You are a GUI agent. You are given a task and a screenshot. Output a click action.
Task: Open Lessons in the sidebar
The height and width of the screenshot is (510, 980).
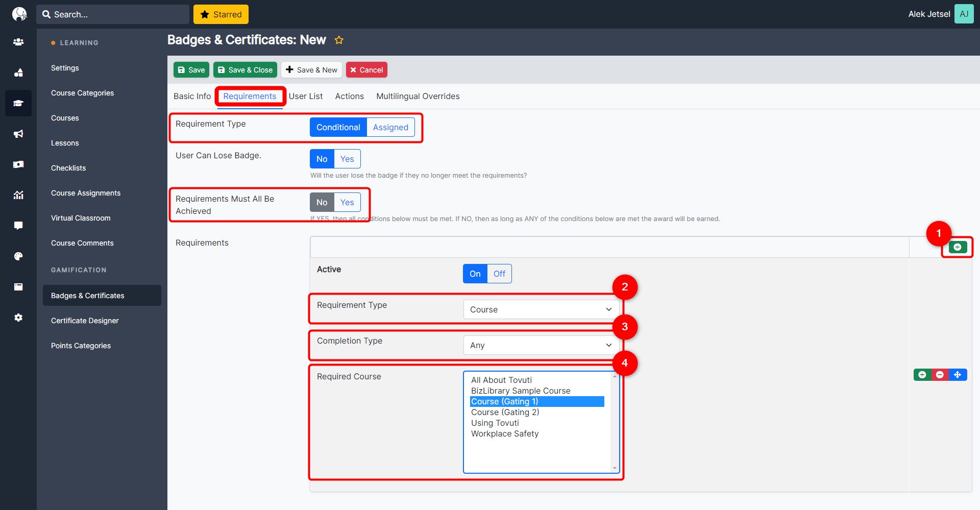coord(65,143)
